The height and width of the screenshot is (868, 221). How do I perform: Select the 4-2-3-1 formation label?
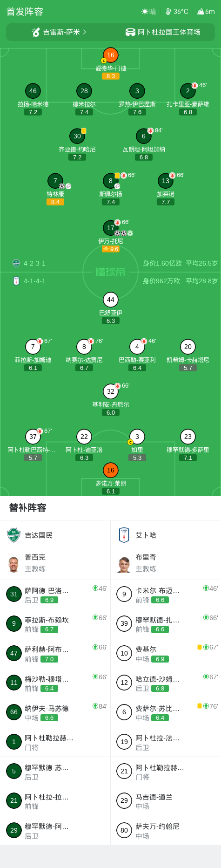click(x=34, y=263)
